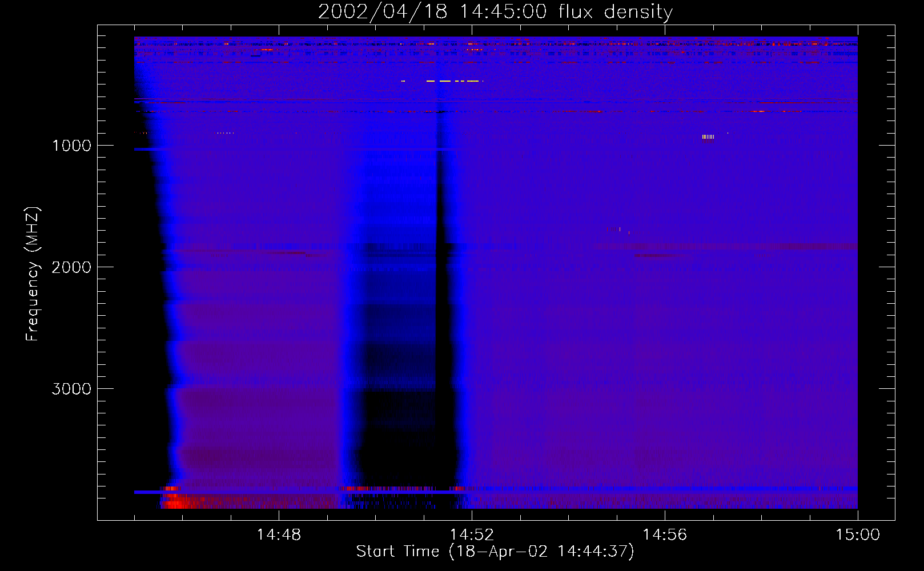Image resolution: width=924 pixels, height=571 pixels.
Task: Click the 2000 frequency tick label
Action: click(x=71, y=267)
